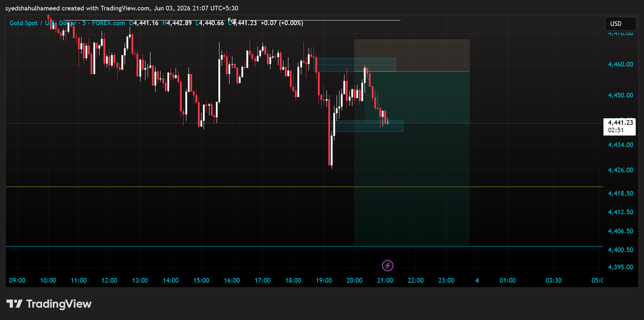Image resolution: width=644 pixels, height=320 pixels.
Task: Click the 4,406.50 price axis label
Action: point(620,231)
